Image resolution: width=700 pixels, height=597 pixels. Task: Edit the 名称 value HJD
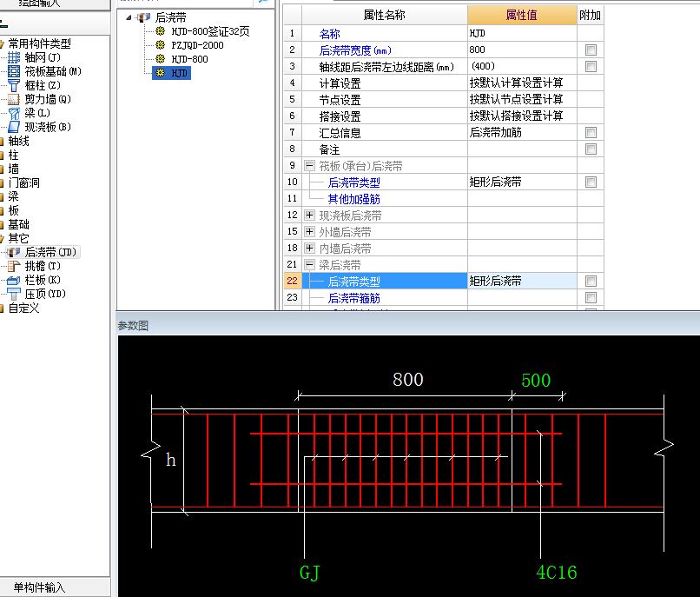[x=522, y=34]
